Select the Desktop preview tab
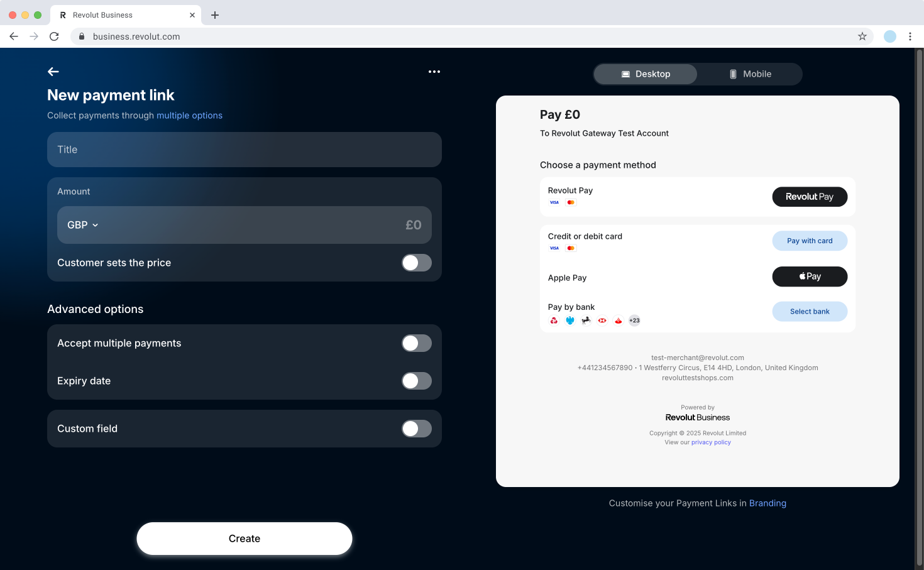 coord(645,74)
